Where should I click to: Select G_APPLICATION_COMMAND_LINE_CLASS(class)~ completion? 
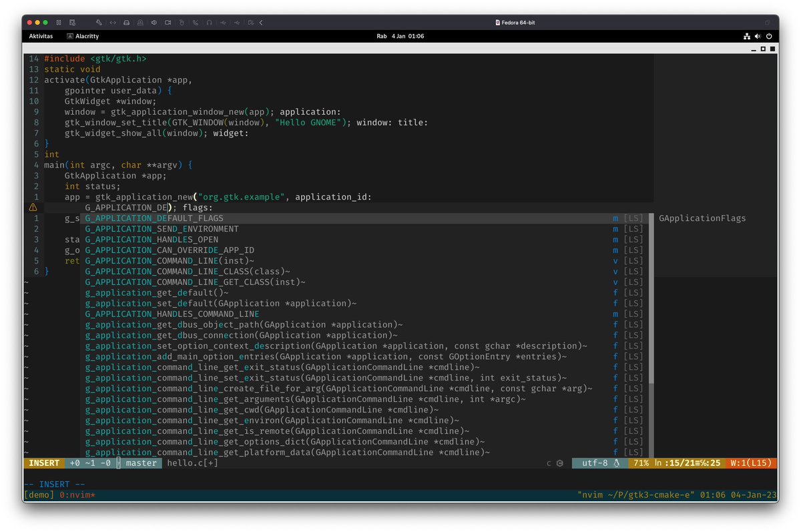(364, 272)
